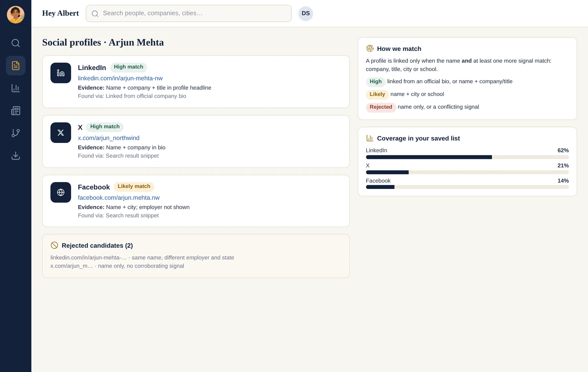The width and height of the screenshot is (588, 372).
Task: Select the document profiles sidebar icon
Action: coord(16,66)
